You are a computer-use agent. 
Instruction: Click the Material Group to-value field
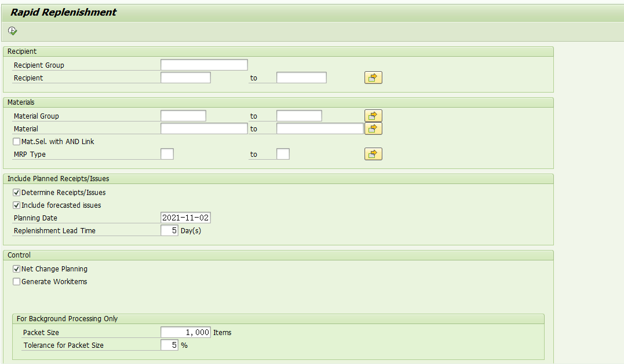click(x=299, y=116)
